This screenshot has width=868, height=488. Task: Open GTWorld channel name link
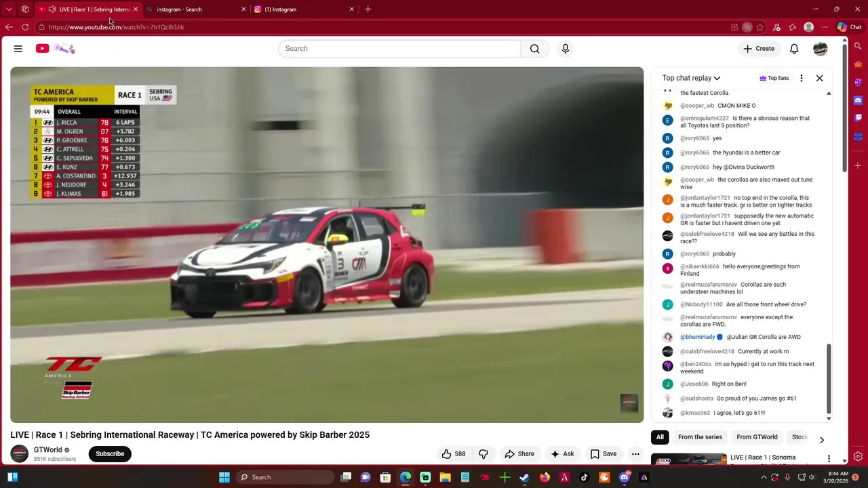(x=47, y=450)
